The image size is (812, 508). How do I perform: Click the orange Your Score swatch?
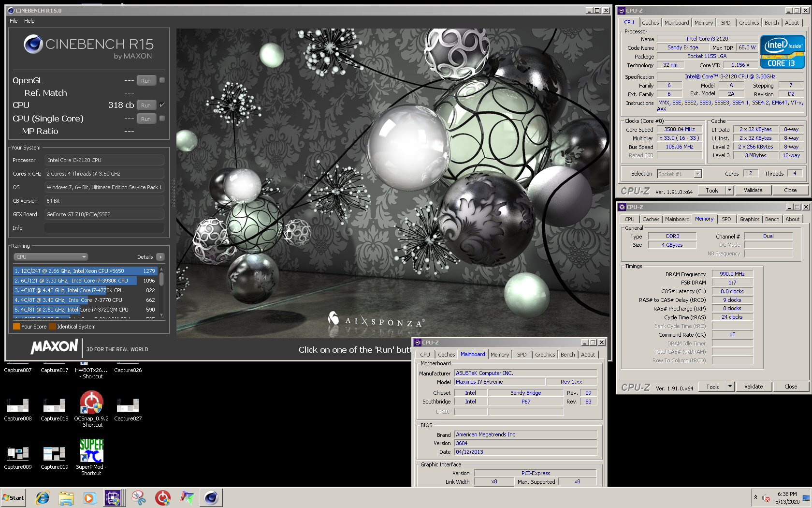coord(17,327)
